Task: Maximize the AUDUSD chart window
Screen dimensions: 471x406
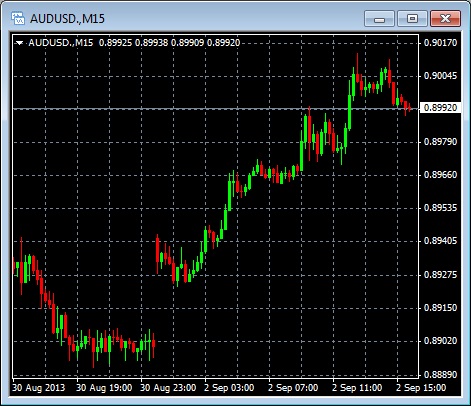Action: (x=412, y=18)
